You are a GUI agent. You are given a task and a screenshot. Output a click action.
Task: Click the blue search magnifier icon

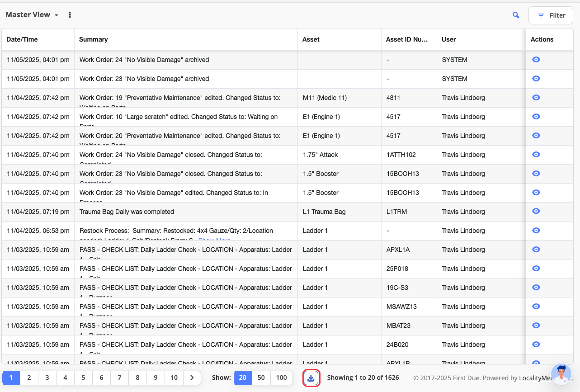(516, 15)
